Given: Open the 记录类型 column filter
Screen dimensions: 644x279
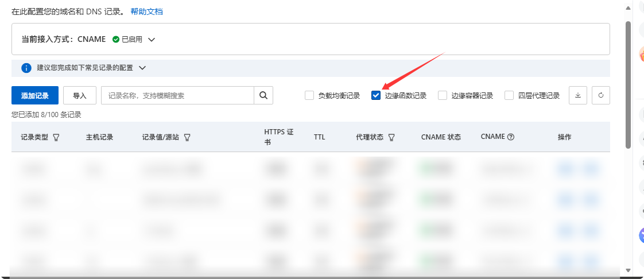Looking at the screenshot, I should pos(56,138).
